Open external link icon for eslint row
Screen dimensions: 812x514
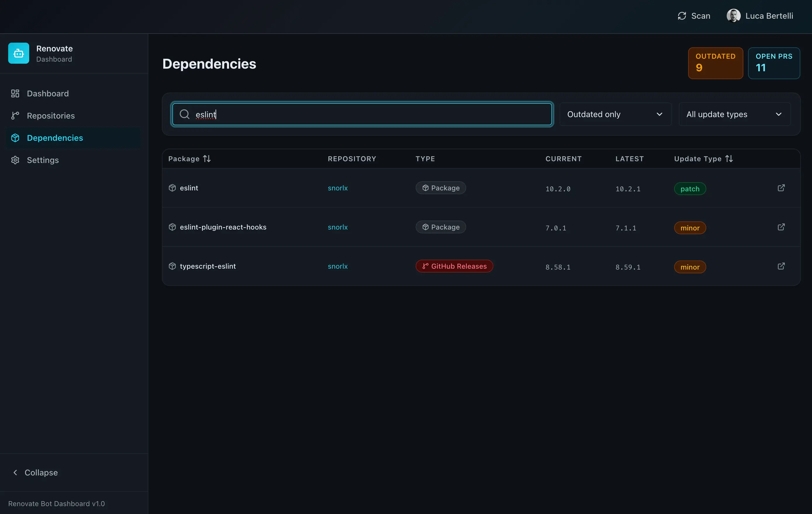click(781, 188)
